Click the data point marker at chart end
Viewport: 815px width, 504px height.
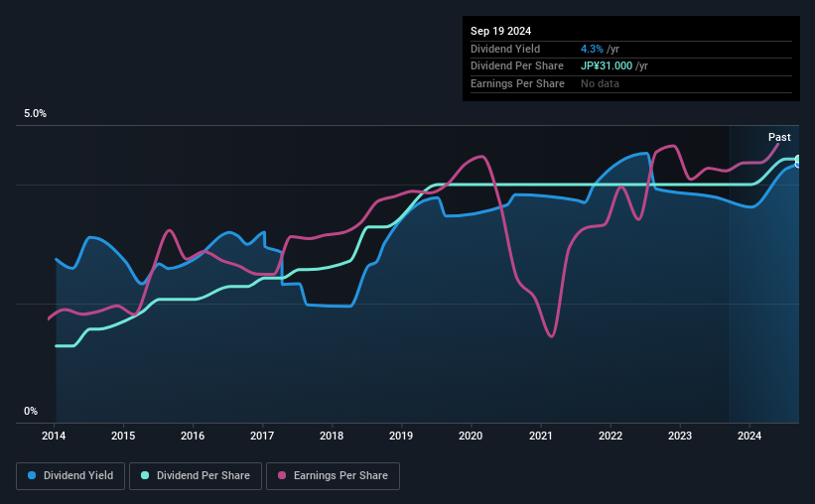[x=798, y=162]
